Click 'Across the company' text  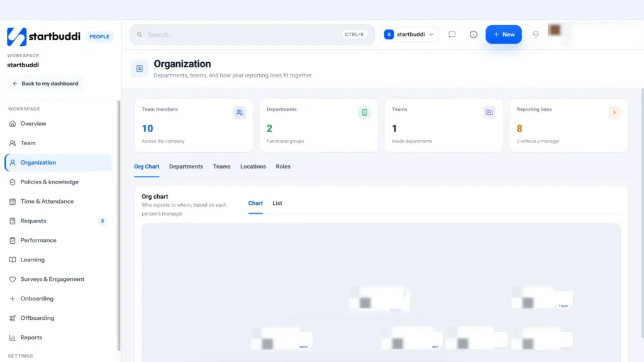tap(163, 141)
